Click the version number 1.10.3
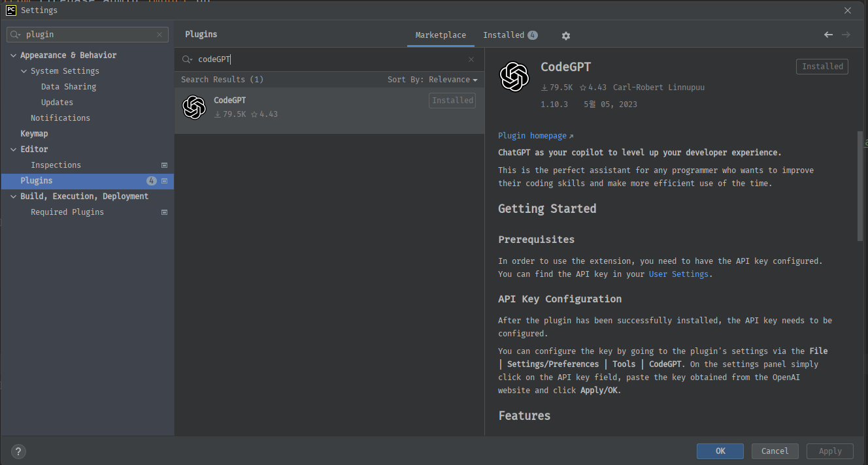The image size is (868, 465). pyautogui.click(x=554, y=104)
